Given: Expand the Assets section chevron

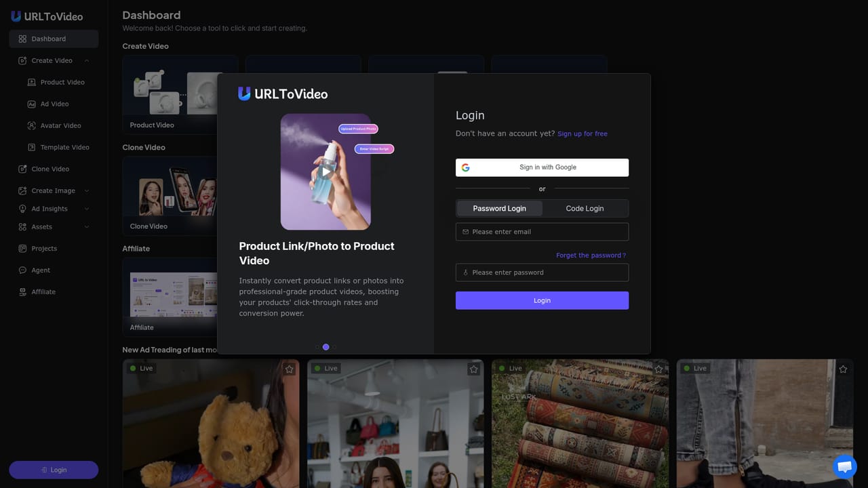Looking at the screenshot, I should pyautogui.click(x=87, y=227).
